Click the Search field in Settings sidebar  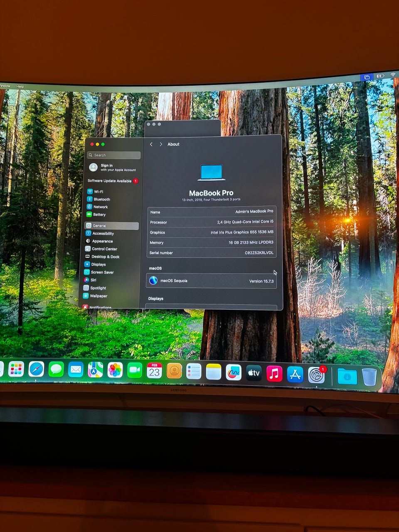click(x=113, y=155)
